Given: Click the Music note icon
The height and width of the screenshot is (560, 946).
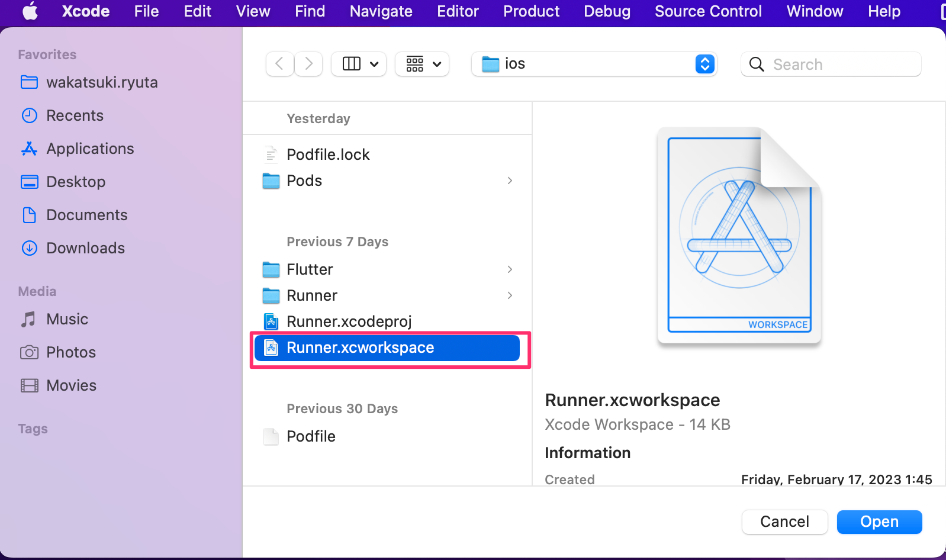Looking at the screenshot, I should click(x=28, y=319).
